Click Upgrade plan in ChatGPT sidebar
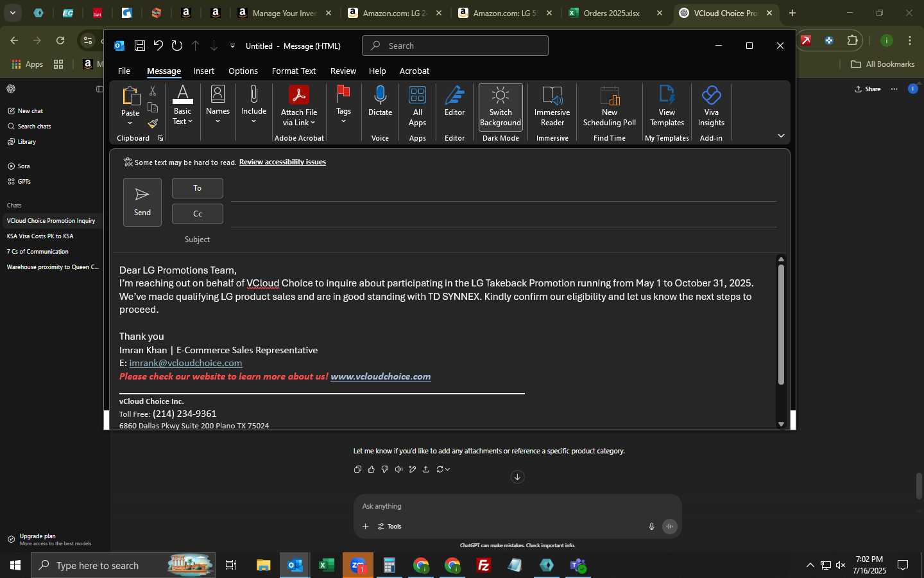 51,539
